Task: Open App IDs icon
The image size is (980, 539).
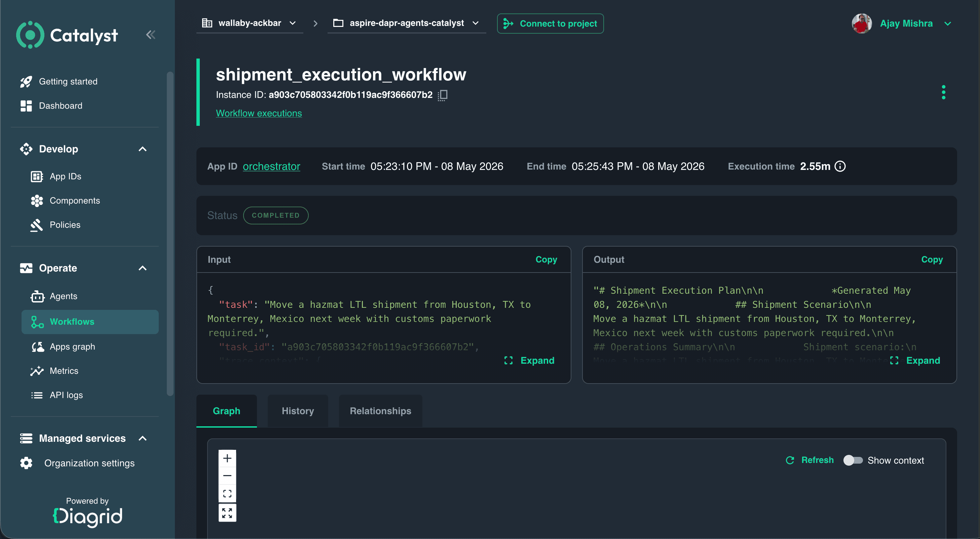Action: click(37, 176)
